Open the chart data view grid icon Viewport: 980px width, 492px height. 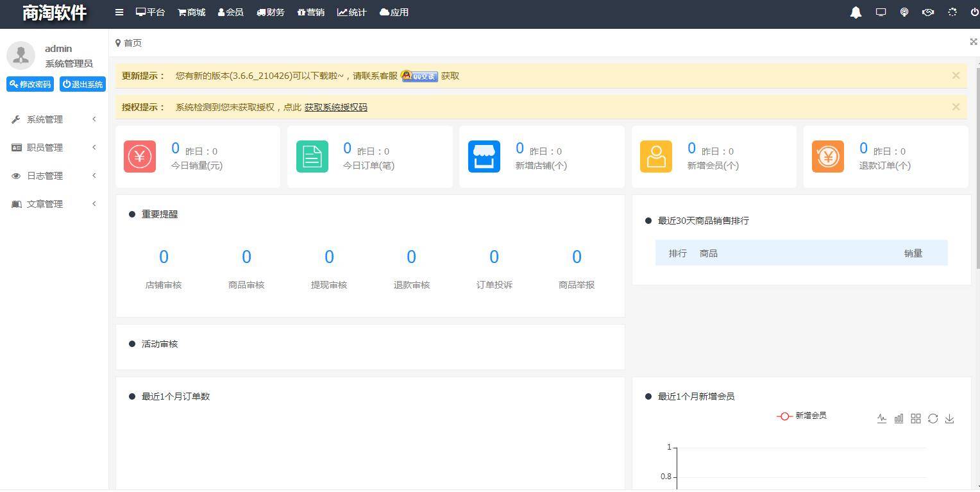[915, 418]
